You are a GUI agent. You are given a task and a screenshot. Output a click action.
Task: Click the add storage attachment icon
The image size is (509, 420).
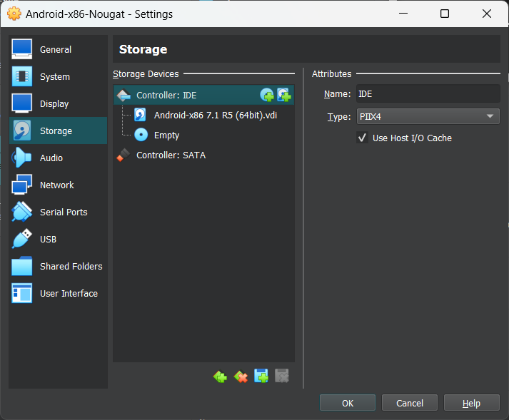[261, 376]
